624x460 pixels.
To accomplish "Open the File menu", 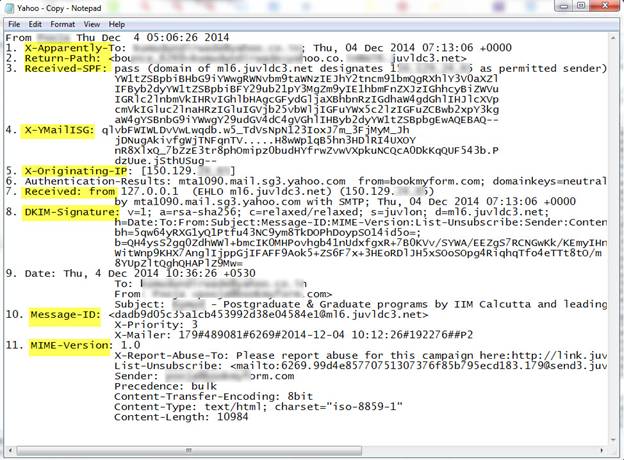I will 14,24.
